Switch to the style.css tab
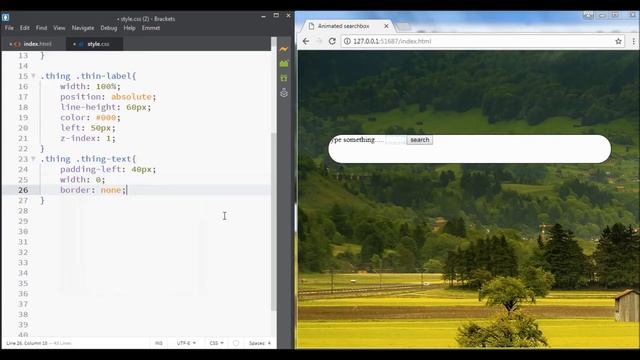The image size is (640, 360). 94,44
